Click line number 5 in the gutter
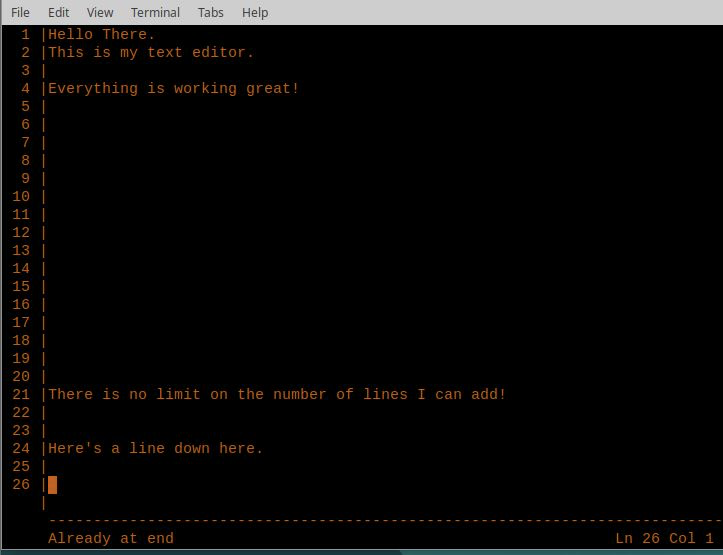Image resolution: width=723 pixels, height=555 pixels. pos(25,106)
